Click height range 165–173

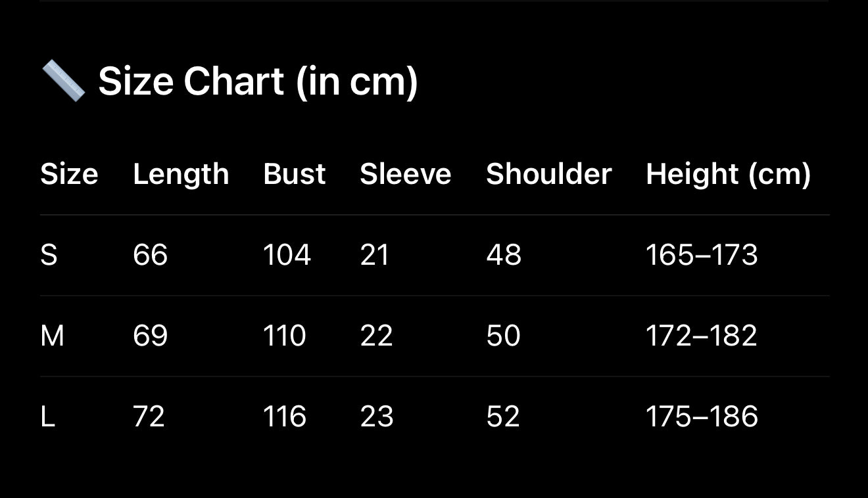click(702, 255)
